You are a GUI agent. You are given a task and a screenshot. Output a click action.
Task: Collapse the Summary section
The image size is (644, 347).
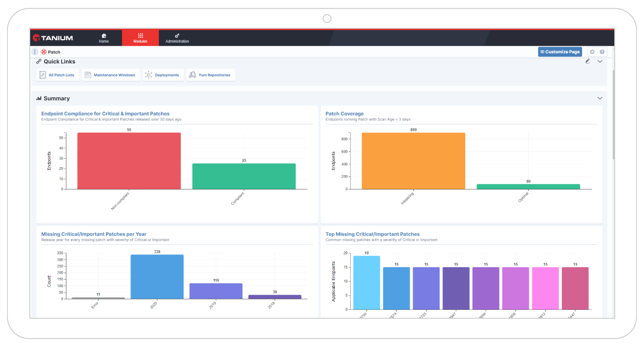coord(600,99)
